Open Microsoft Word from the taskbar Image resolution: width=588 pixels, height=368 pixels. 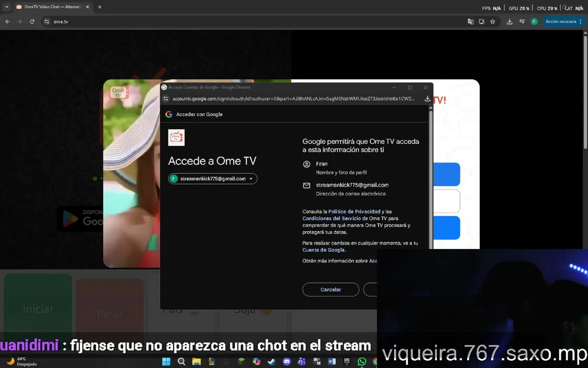[x=331, y=361]
